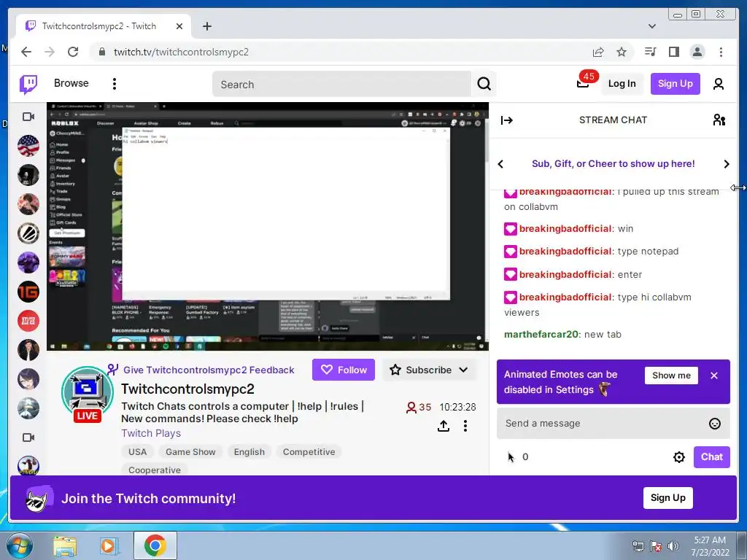747x560 pixels.
Task: Click the bottom banner Sign Up button
Action: pos(668,498)
